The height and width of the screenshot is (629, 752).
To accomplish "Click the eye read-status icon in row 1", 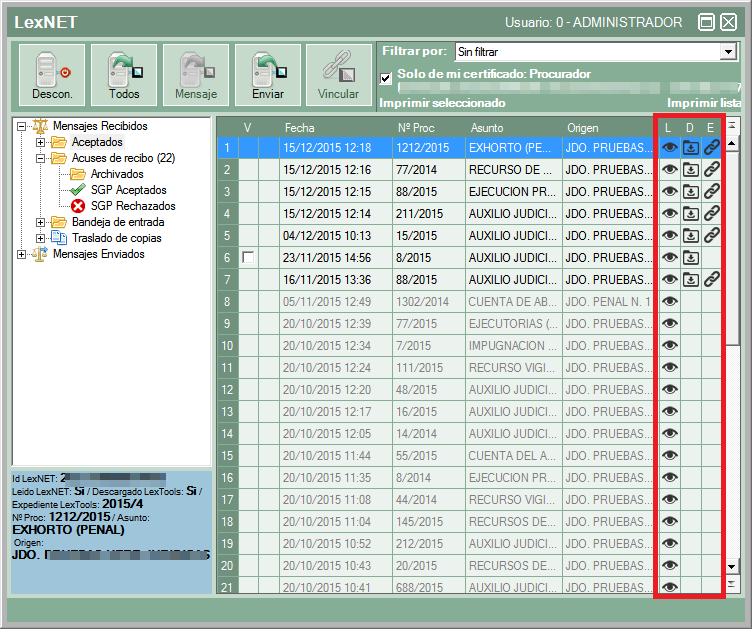I will pyautogui.click(x=670, y=147).
